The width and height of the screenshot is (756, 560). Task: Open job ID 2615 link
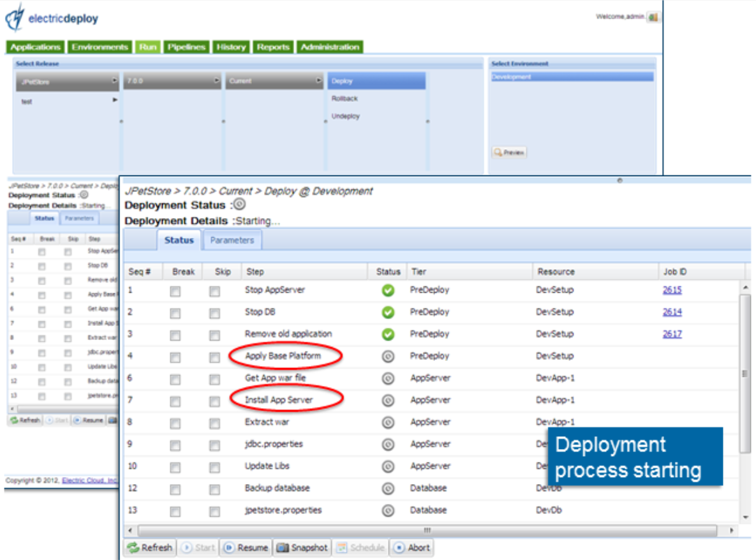672,290
